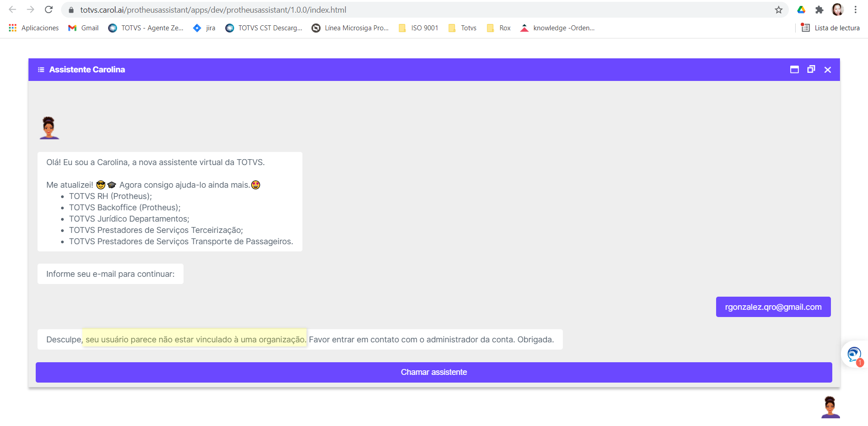Click the Assistente Carolina title text
The width and height of the screenshot is (868, 426).
87,70
